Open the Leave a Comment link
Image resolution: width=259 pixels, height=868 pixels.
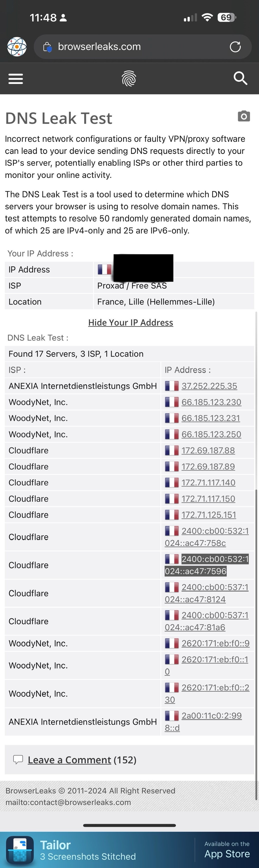click(69, 760)
